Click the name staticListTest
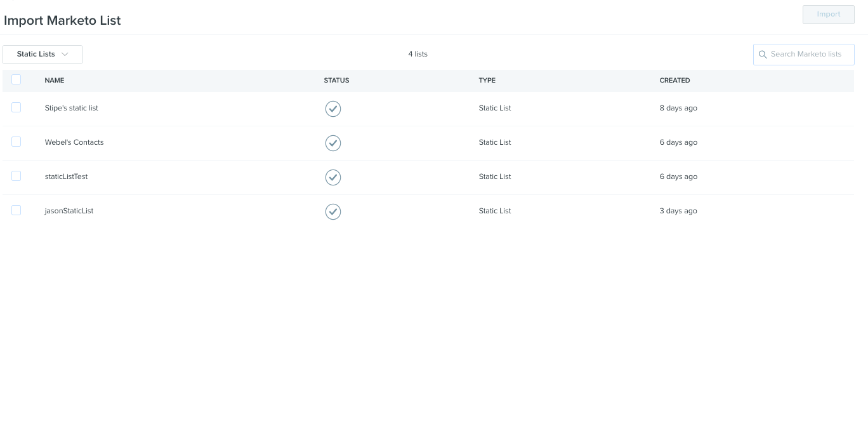The height and width of the screenshot is (447, 868). 66,177
